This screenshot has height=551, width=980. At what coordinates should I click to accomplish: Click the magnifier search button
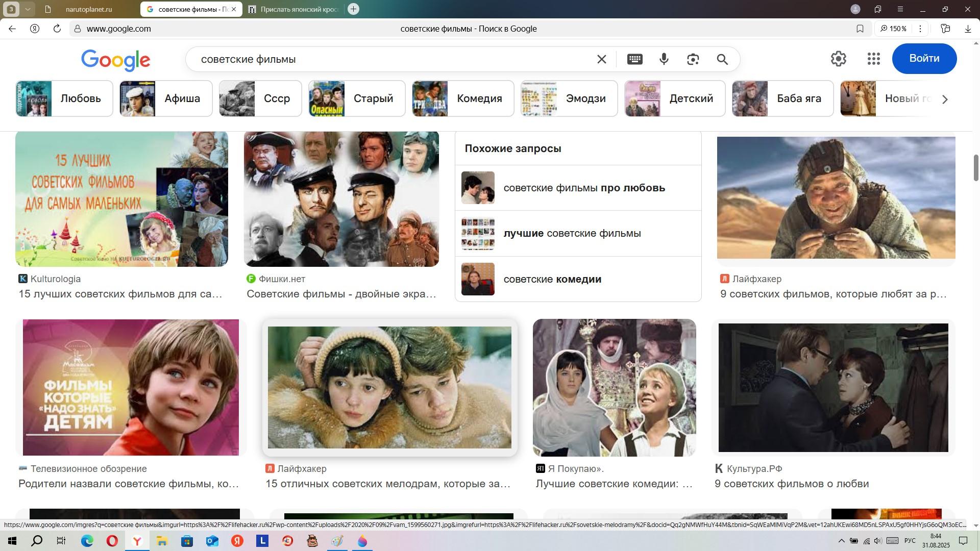[722, 59]
